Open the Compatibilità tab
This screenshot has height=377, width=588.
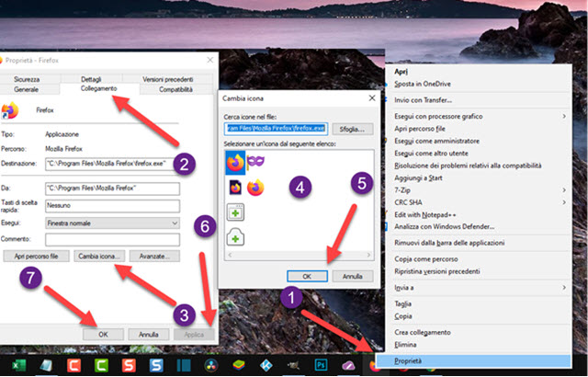(x=175, y=89)
